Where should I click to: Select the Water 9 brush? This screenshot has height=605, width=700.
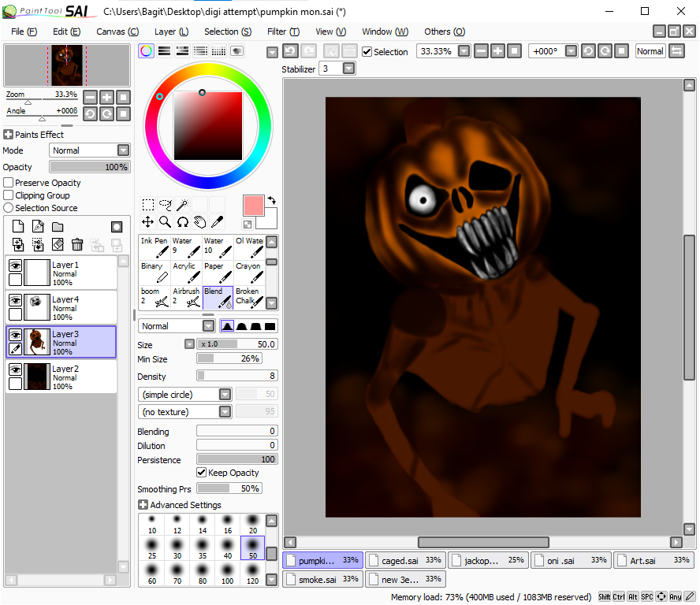click(x=186, y=247)
